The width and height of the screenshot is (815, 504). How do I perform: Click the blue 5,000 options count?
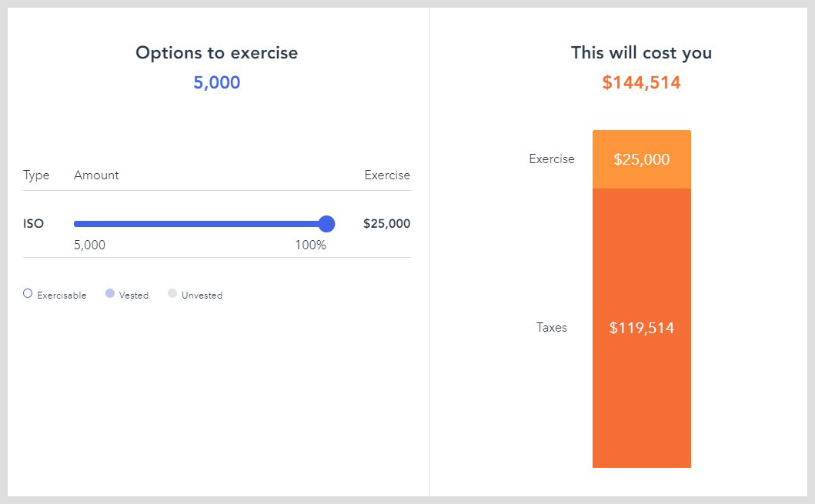216,82
